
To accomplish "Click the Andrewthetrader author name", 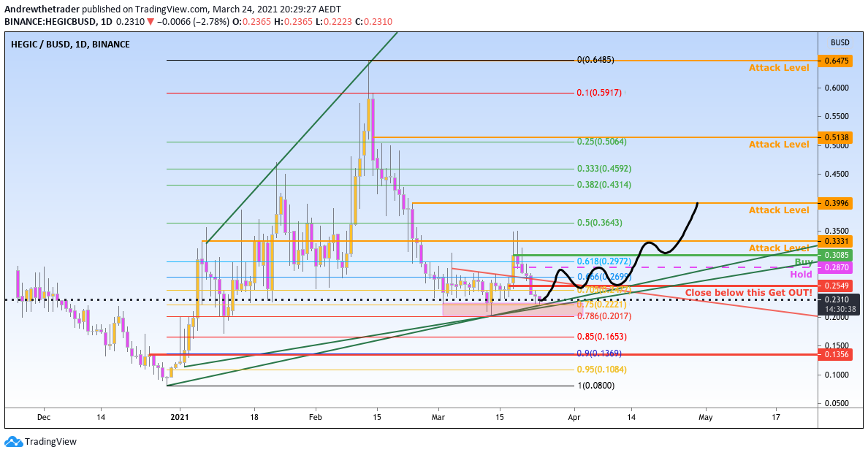I will coord(42,9).
